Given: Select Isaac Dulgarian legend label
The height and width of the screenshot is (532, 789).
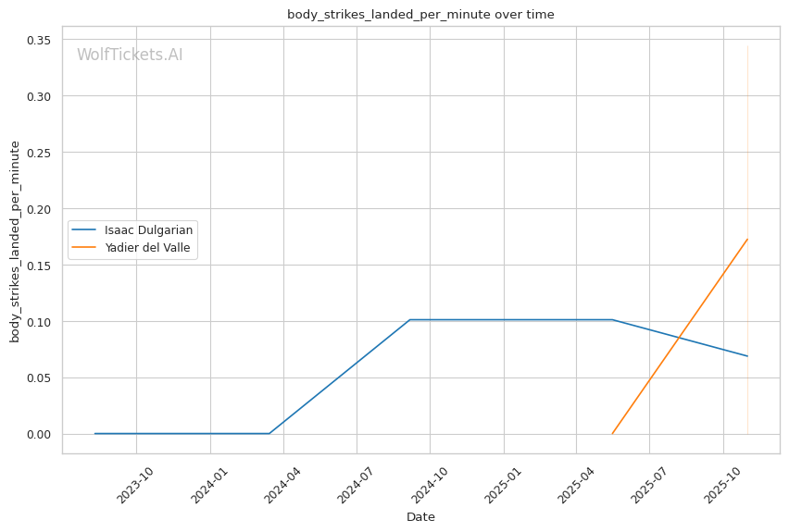Looking at the screenshot, I should (x=148, y=229).
